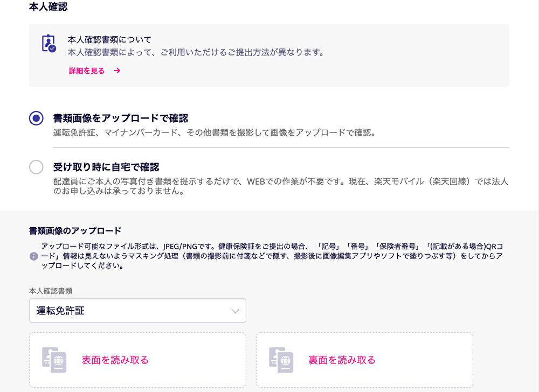The width and height of the screenshot is (539, 392).
Task: Click the 書類画像をアップロードで確認 option label
Action: click(120, 118)
